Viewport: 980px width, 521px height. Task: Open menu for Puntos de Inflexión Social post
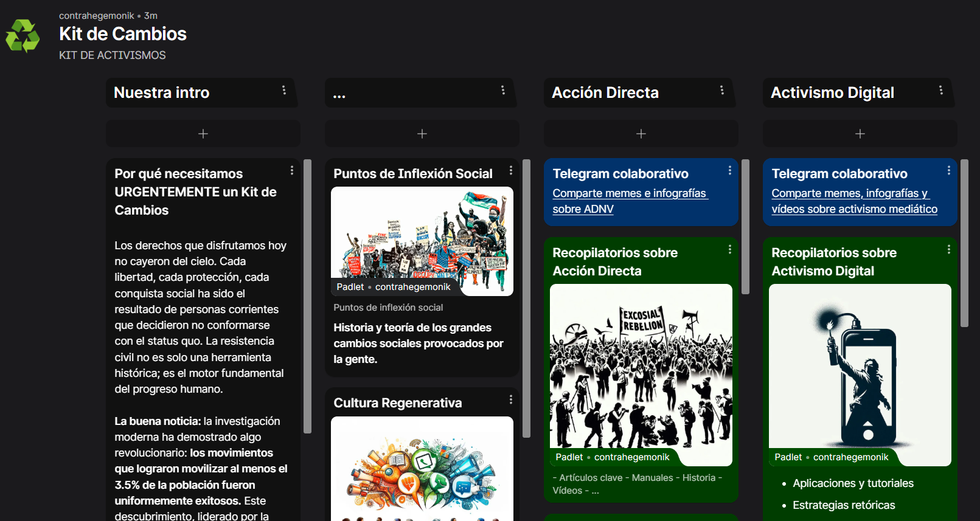pos(511,171)
